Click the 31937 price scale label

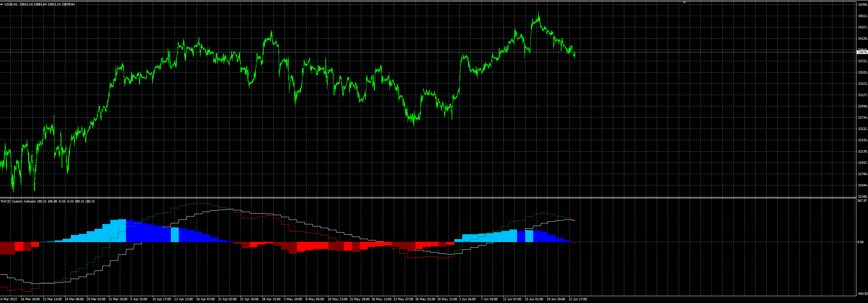863,163
